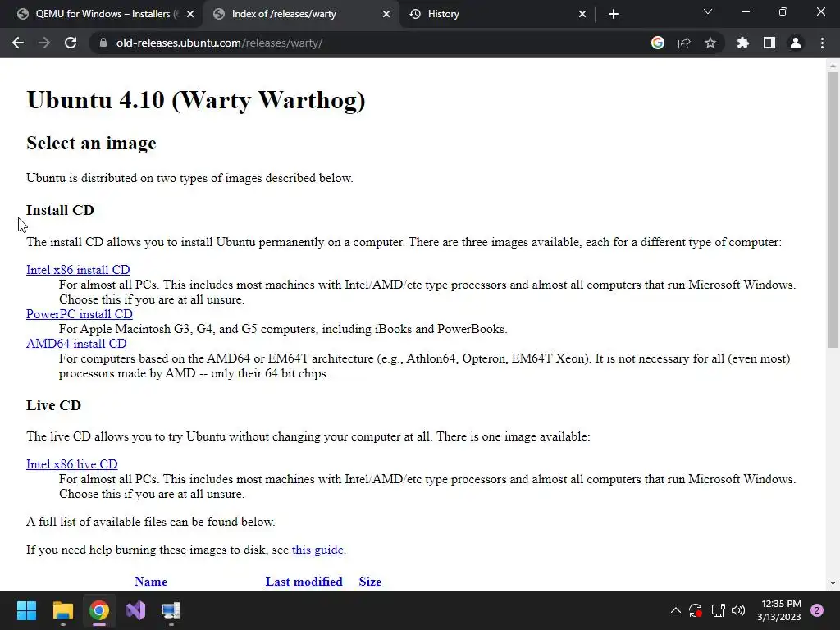Sort file list by Size column
This screenshot has height=630, width=840.
pyautogui.click(x=370, y=582)
